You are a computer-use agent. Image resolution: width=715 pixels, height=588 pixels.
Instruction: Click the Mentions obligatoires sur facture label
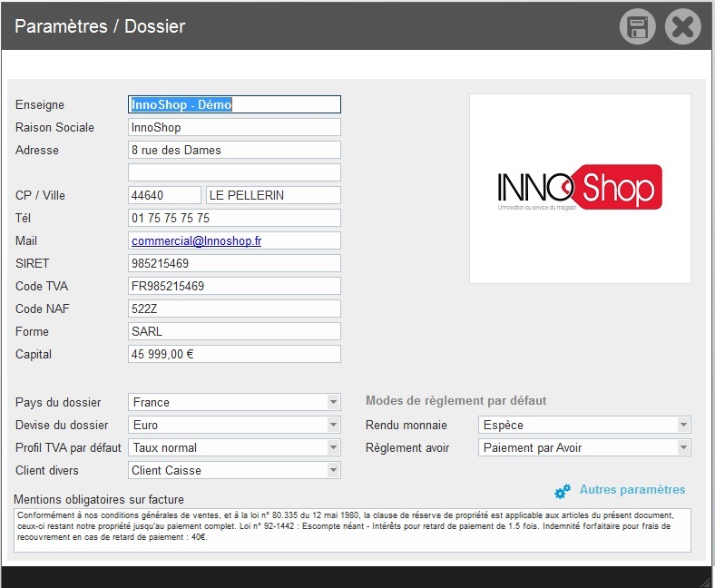99,499
